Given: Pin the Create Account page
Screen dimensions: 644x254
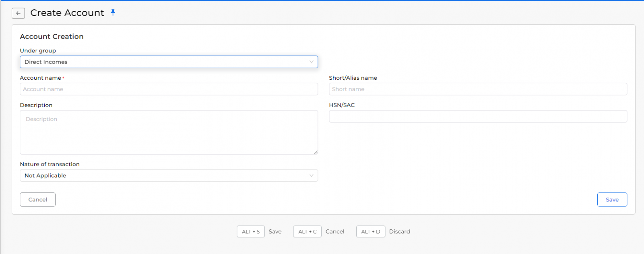Looking at the screenshot, I should [x=113, y=12].
